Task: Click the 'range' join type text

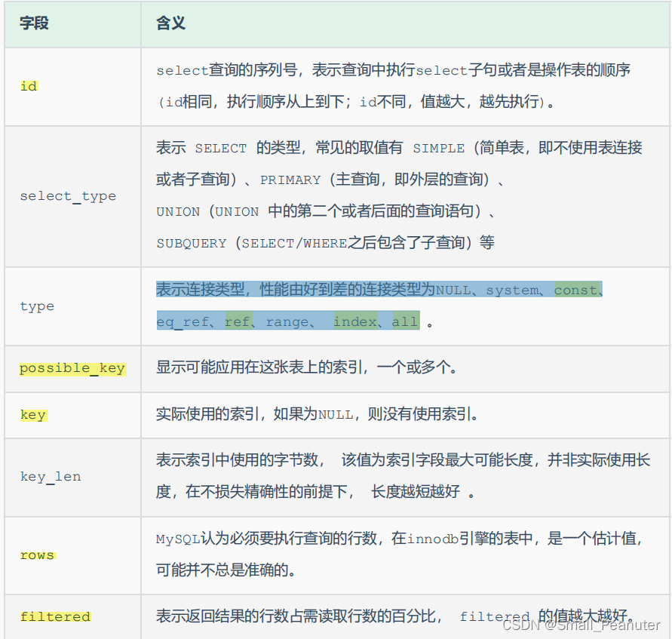Action: click(287, 322)
